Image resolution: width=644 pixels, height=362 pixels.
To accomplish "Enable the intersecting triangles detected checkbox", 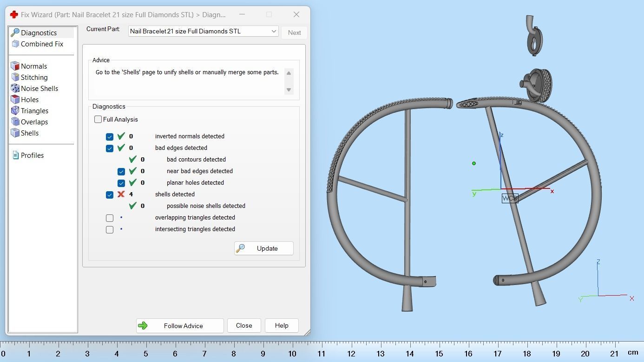I will pos(110,229).
